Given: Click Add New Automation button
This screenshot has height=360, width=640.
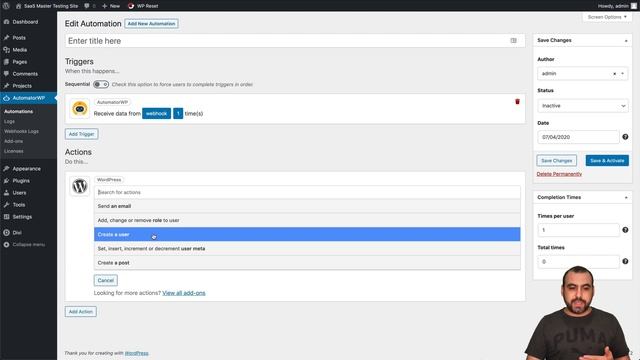Looking at the screenshot, I should coord(151,24).
